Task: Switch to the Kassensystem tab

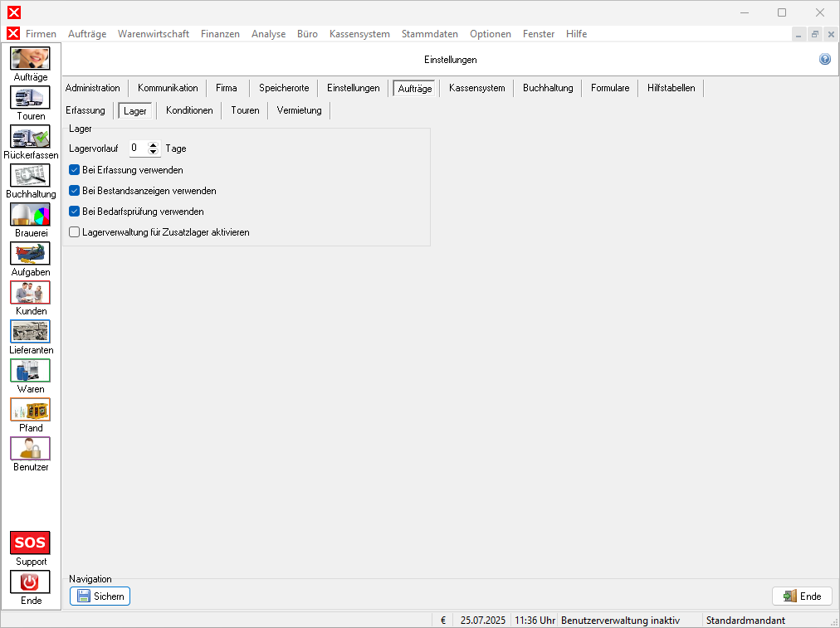Action: point(476,88)
